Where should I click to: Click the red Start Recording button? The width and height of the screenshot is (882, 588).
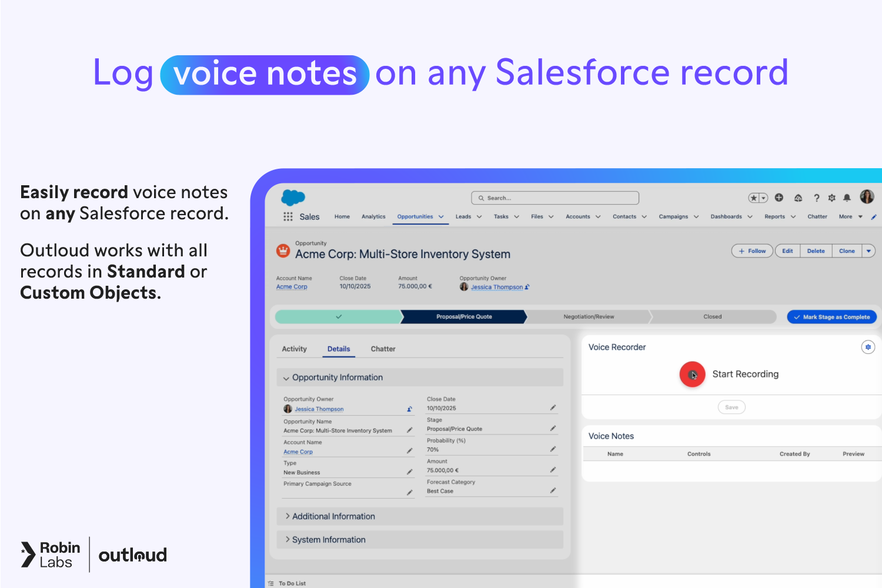692,375
